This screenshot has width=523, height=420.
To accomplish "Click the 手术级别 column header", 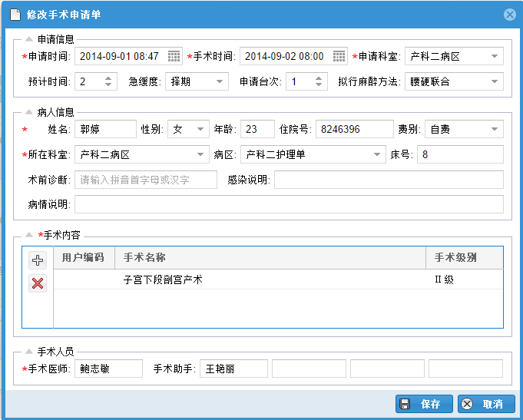I will 465,257.
